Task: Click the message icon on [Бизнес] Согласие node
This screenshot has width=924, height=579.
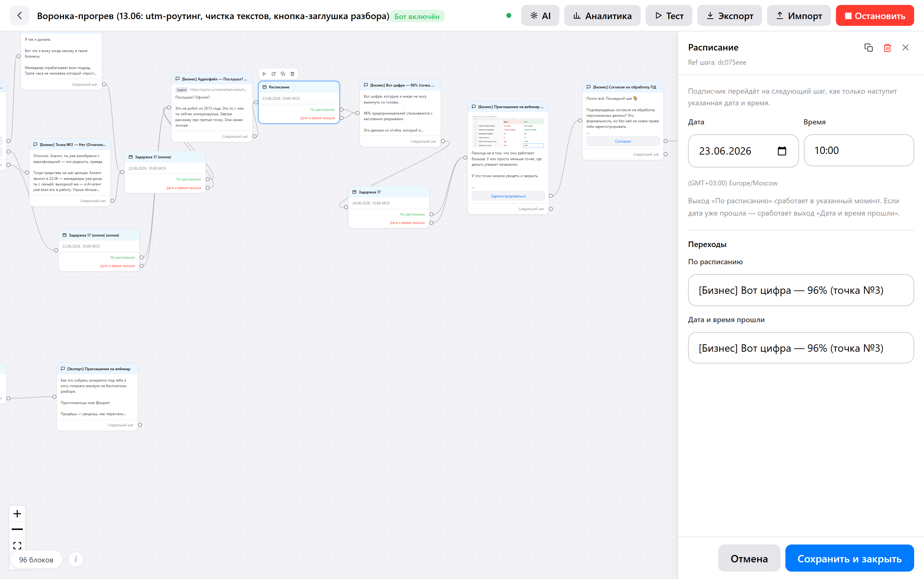Action: [x=589, y=87]
